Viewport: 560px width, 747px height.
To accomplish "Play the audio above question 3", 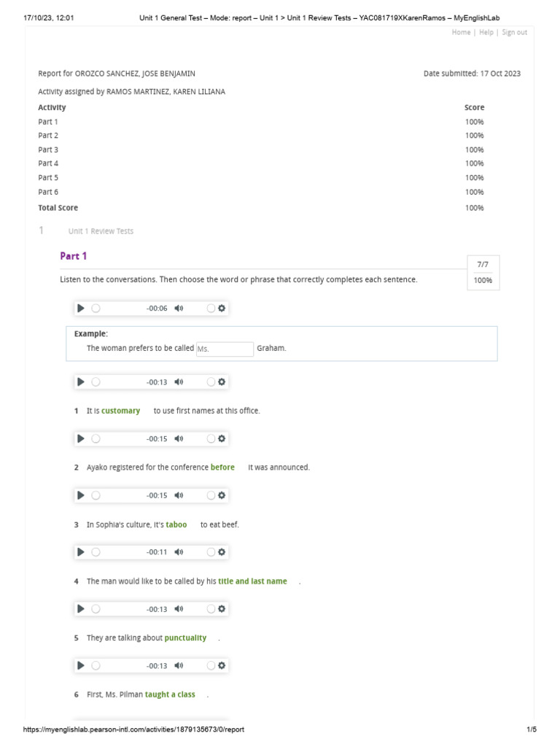I will pos(81,495).
